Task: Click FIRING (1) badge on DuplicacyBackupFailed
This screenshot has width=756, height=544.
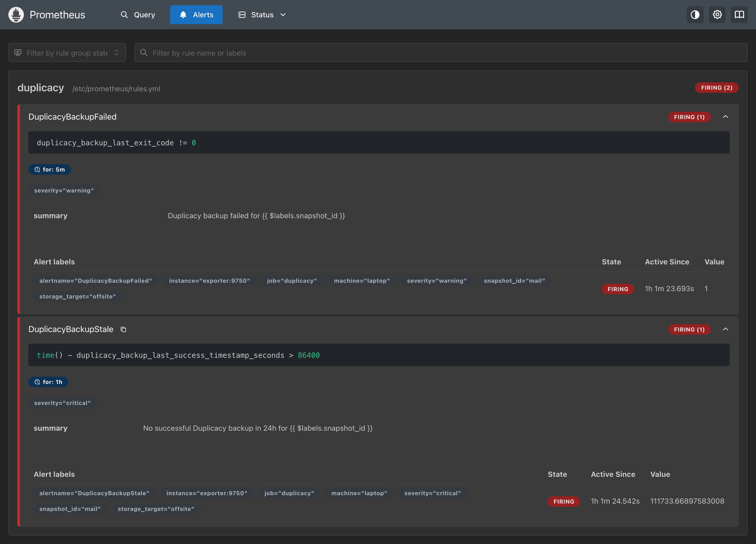Action: tap(689, 117)
